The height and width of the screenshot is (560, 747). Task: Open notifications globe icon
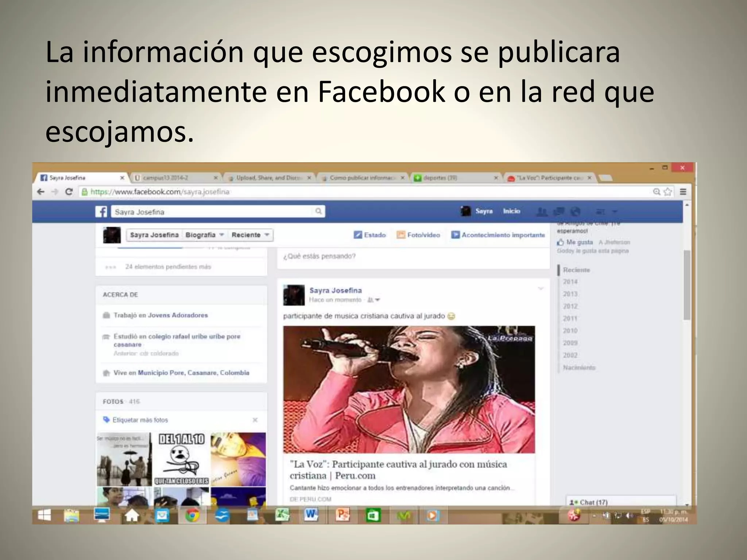(575, 211)
